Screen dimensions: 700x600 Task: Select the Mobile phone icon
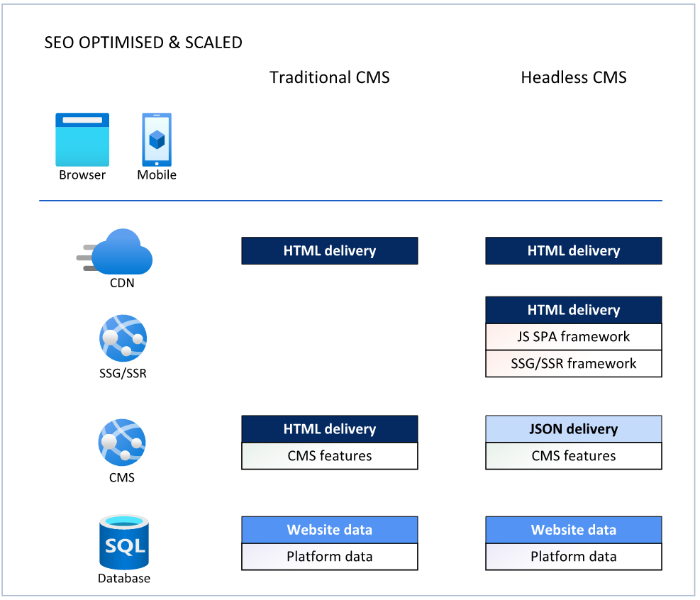(157, 139)
